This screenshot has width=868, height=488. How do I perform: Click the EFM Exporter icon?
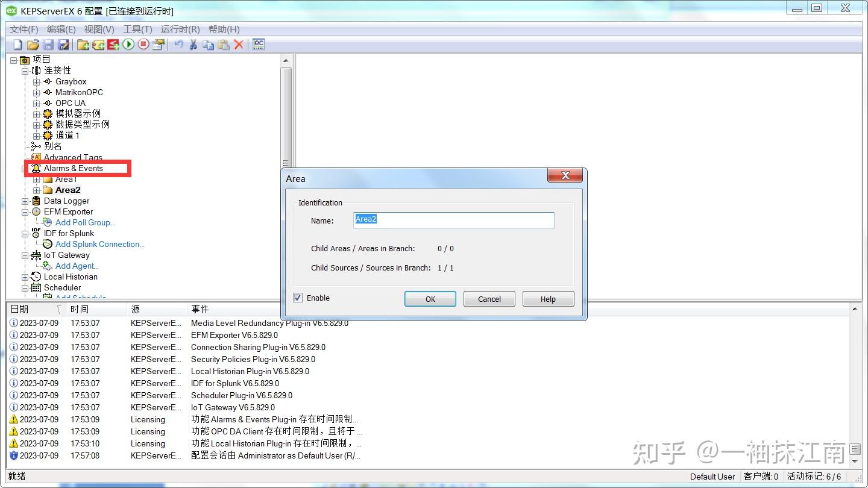[x=36, y=211]
